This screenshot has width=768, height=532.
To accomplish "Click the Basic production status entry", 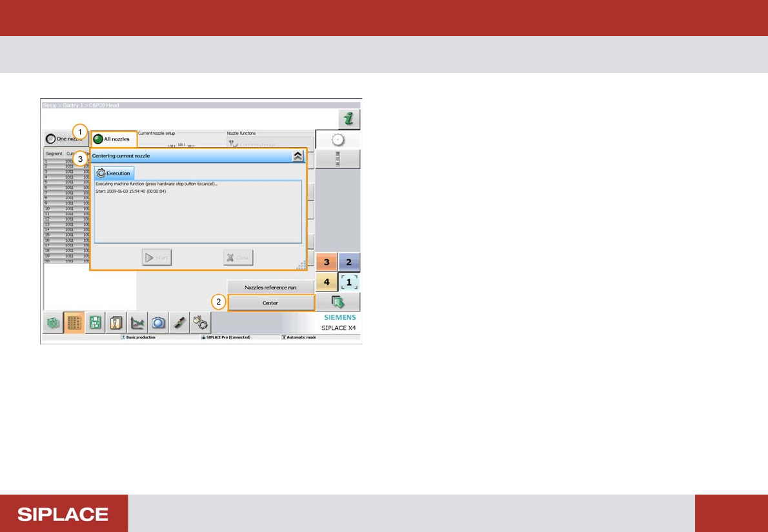I will [138, 338].
